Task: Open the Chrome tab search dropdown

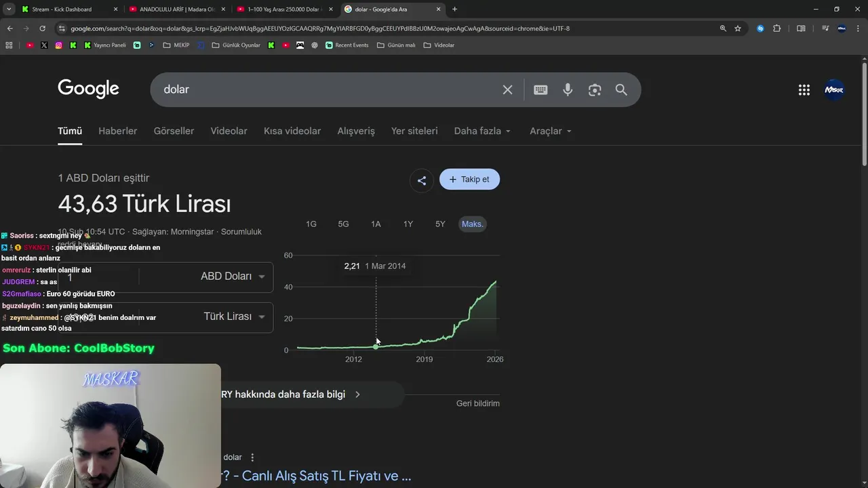Action: coord(9,9)
